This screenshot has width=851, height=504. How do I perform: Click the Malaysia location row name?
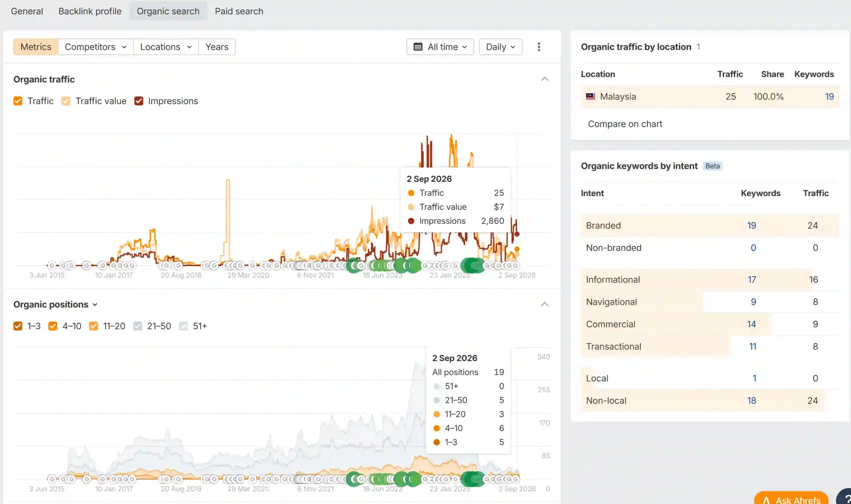coord(618,96)
